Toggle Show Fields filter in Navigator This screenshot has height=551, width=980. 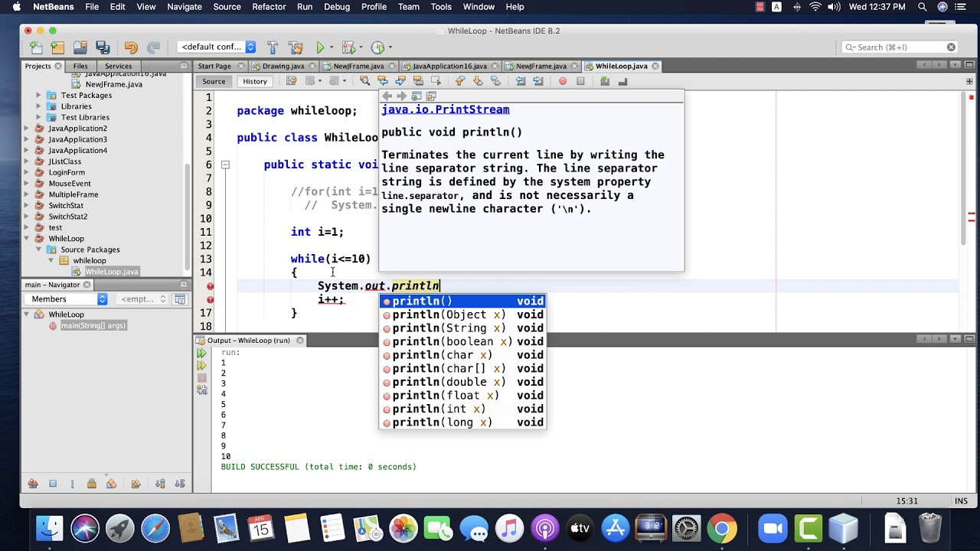pyautogui.click(x=53, y=484)
